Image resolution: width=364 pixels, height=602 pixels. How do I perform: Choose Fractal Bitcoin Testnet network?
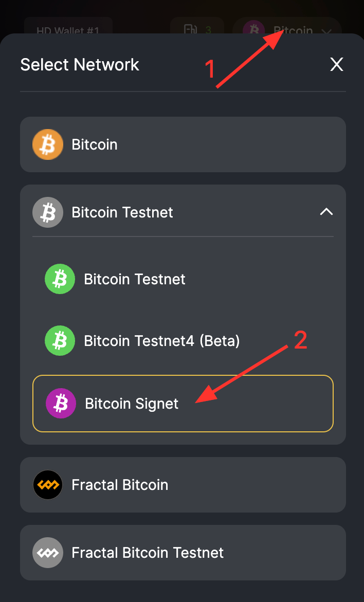(183, 553)
